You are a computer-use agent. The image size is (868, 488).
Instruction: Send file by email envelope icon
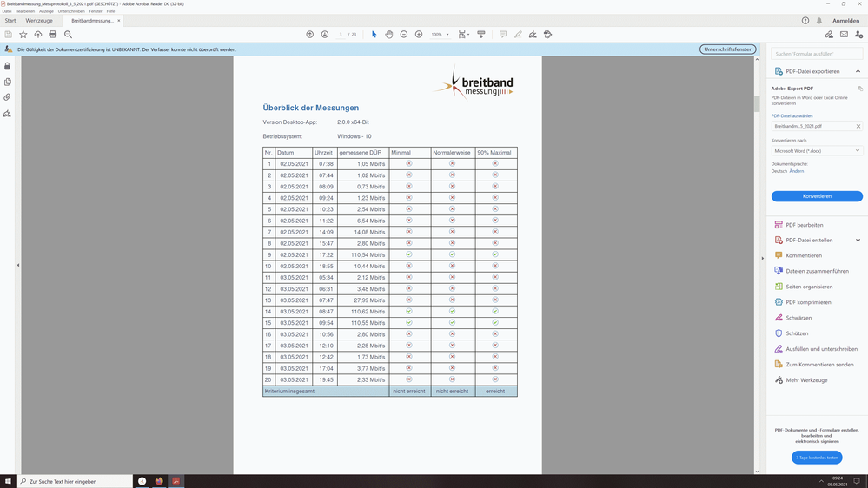pyautogui.click(x=844, y=35)
